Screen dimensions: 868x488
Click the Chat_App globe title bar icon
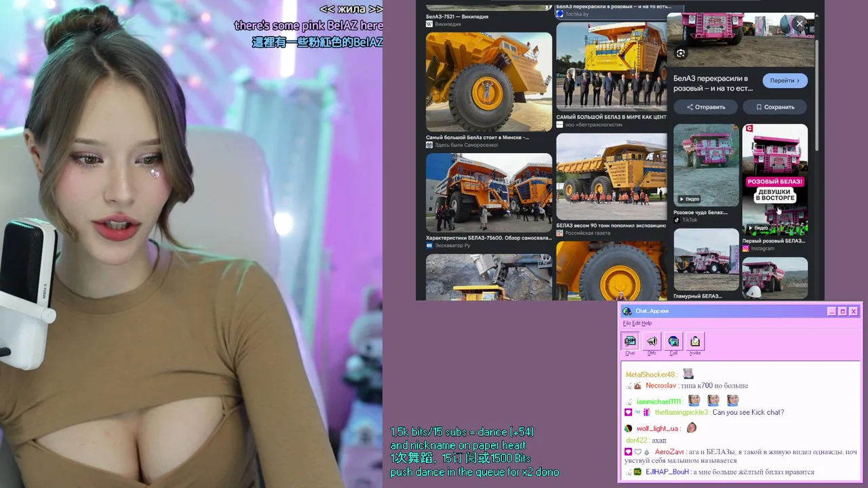[627, 311]
